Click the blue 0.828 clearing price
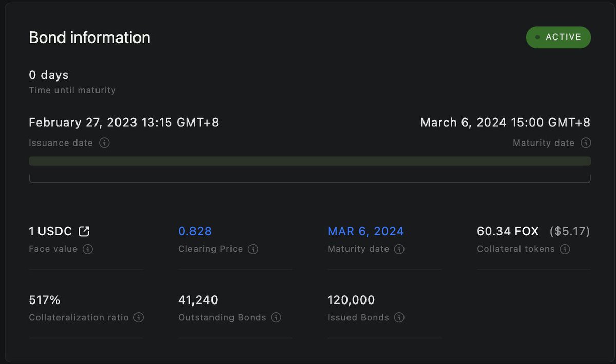The height and width of the screenshot is (364, 616). point(195,231)
